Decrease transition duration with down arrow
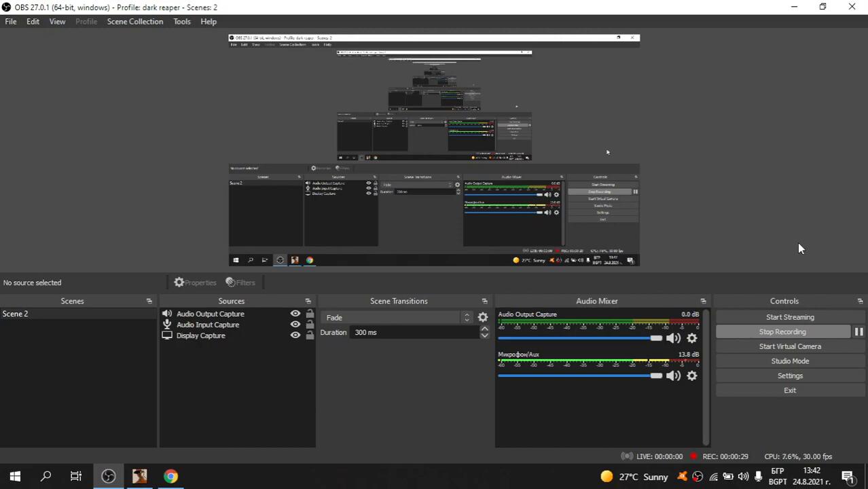868x489 pixels. tap(484, 336)
